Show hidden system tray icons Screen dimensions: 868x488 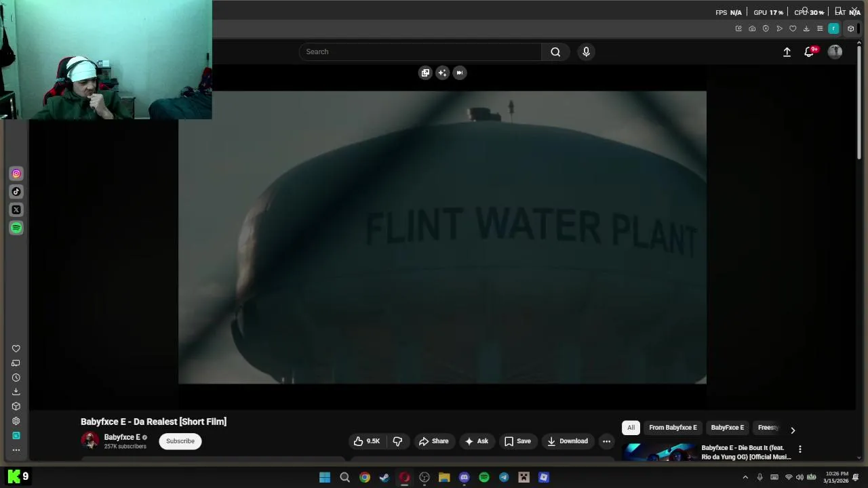point(745,477)
